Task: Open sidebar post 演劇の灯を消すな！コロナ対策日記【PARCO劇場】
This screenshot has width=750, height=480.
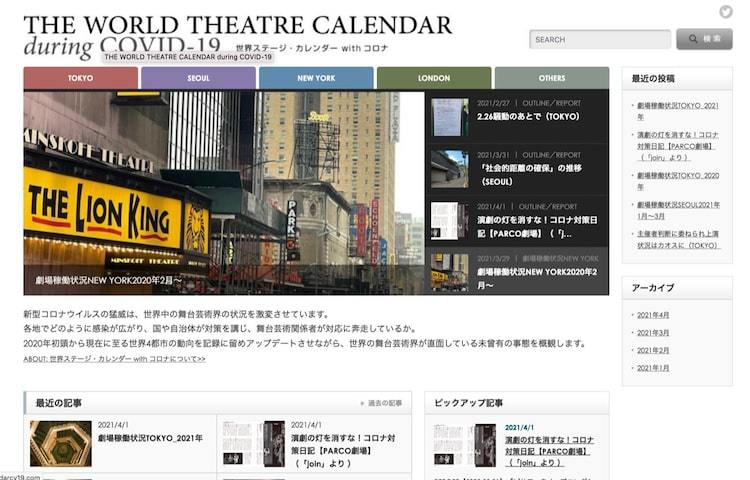Action: point(676,146)
